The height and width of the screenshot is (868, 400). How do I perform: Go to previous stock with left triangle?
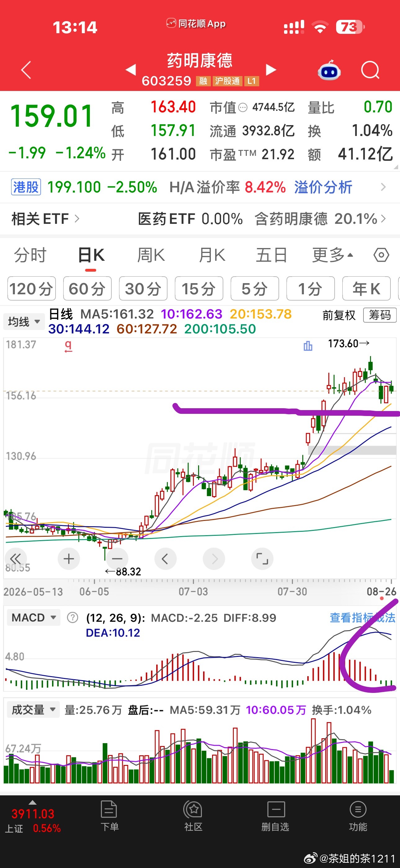[131, 70]
